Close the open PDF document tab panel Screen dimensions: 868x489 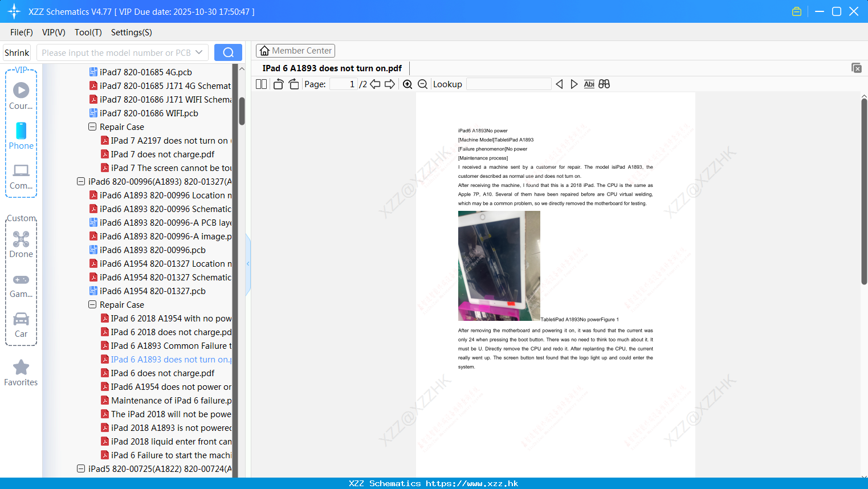(857, 68)
